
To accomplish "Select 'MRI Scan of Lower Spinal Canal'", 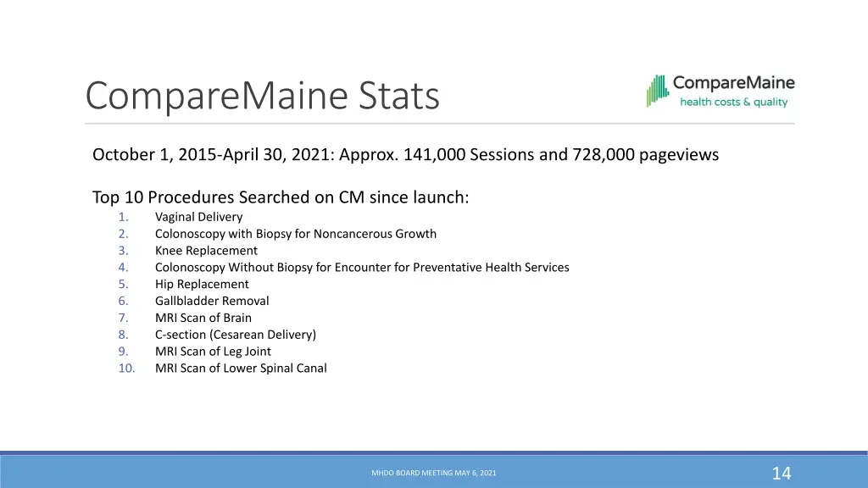I will click(x=241, y=369).
